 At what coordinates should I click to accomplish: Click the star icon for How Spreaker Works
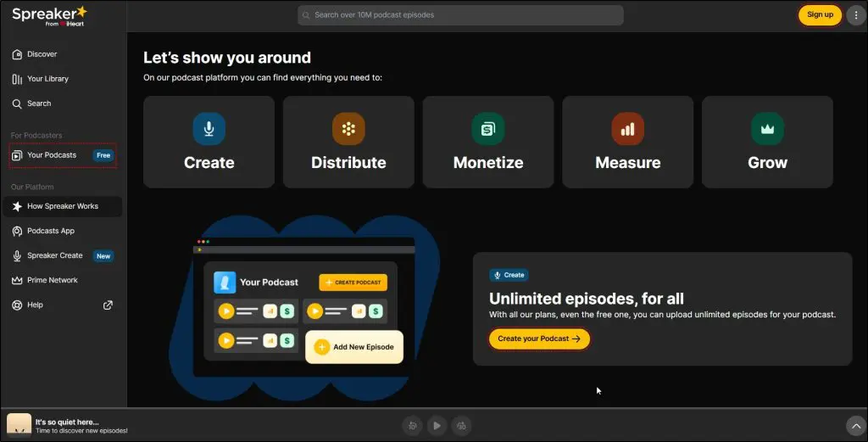coord(17,206)
